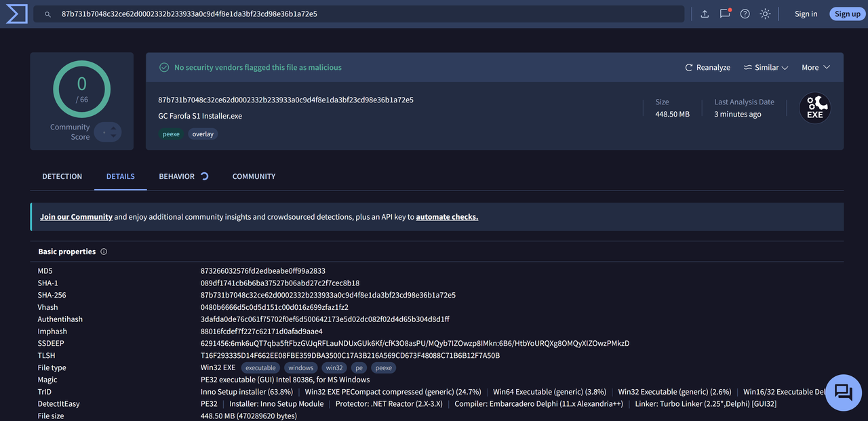This screenshot has width=868, height=421.
Task: Click the pe tag in File type row
Action: click(x=358, y=368)
